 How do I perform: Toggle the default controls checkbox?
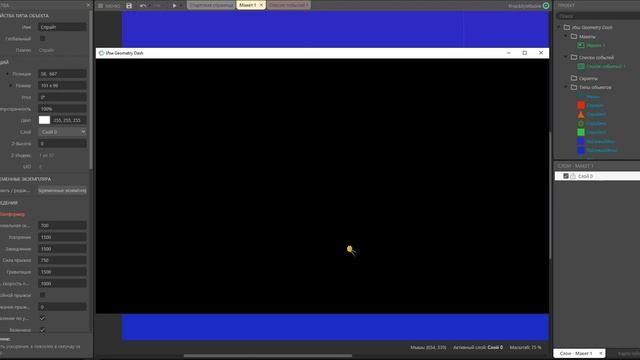tap(42, 318)
